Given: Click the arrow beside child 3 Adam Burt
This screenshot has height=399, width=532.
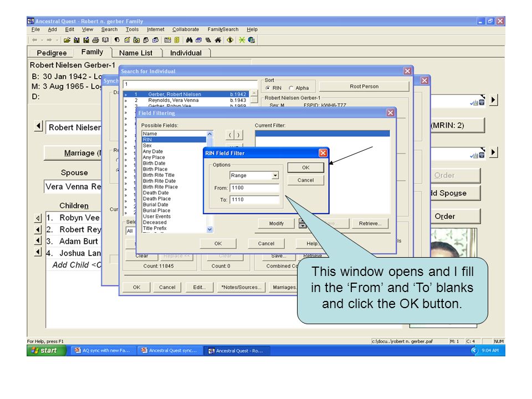Looking at the screenshot, I should [38, 241].
